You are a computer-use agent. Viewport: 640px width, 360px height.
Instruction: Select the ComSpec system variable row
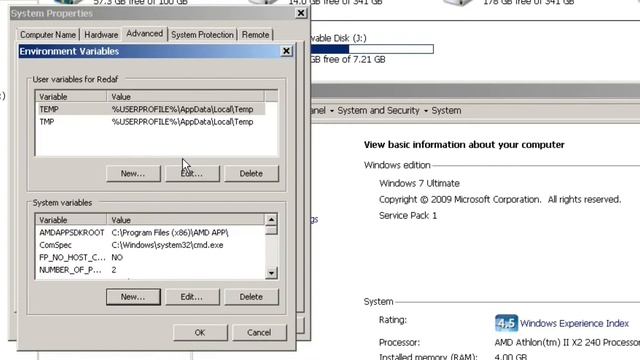click(x=151, y=245)
